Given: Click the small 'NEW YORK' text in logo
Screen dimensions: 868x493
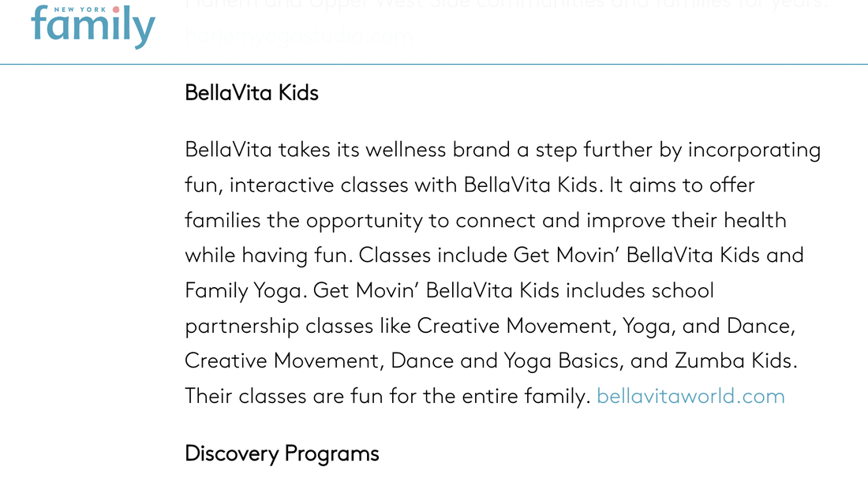Looking at the screenshot, I should (80, 9).
